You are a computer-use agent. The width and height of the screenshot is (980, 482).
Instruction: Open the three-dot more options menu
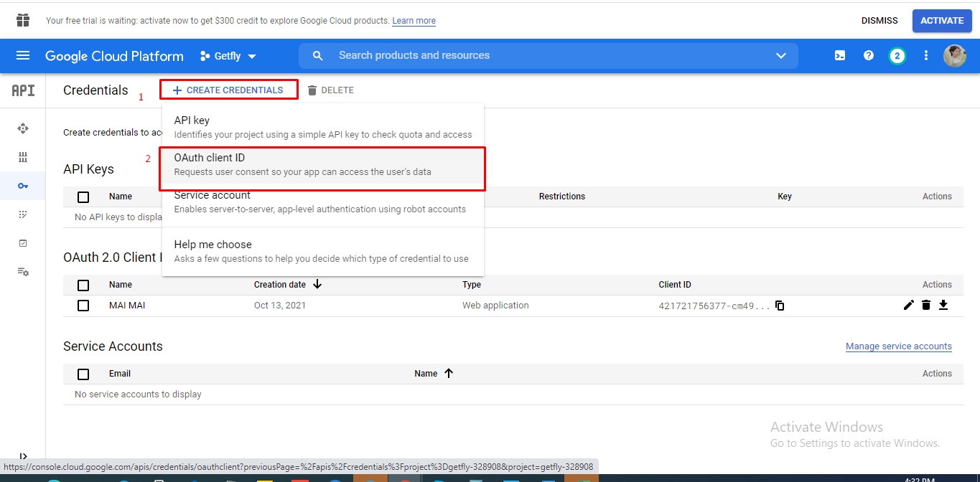926,56
